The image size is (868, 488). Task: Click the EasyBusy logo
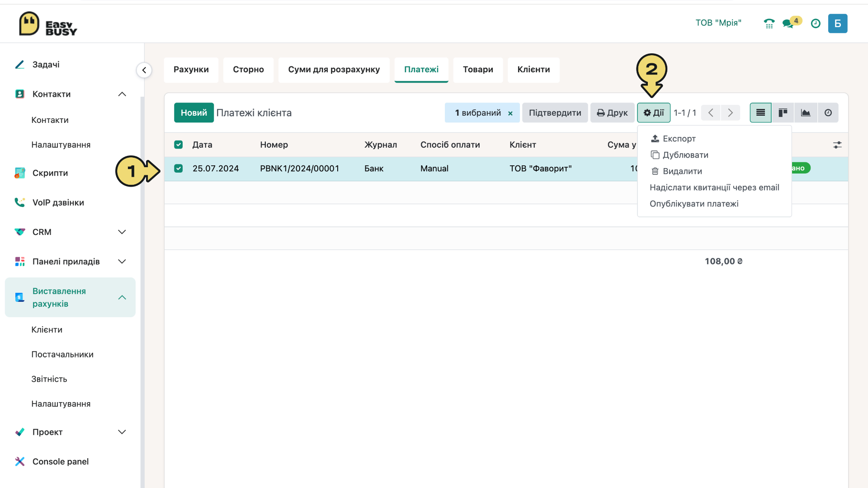(x=48, y=24)
